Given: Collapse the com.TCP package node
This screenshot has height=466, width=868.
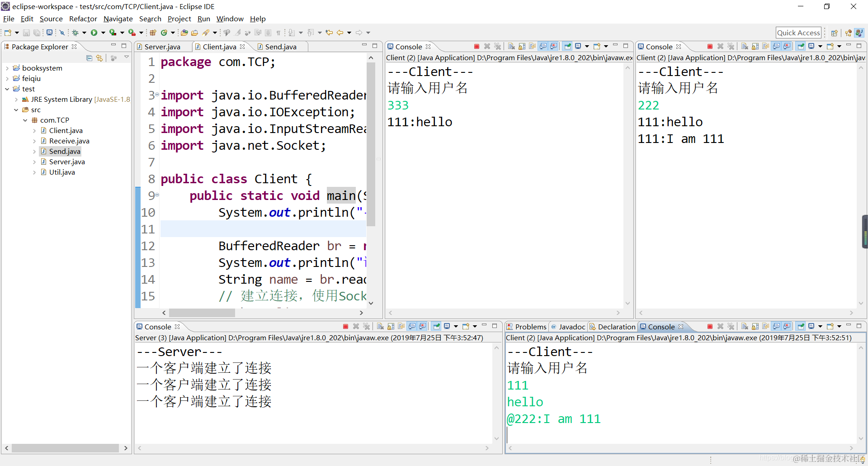Looking at the screenshot, I should coord(25,120).
